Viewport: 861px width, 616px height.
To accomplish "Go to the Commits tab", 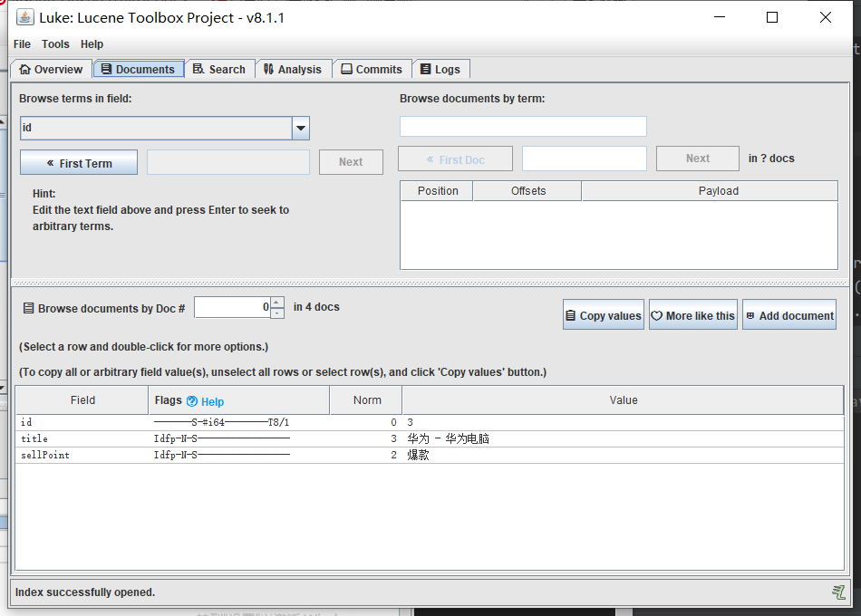I will 372,69.
